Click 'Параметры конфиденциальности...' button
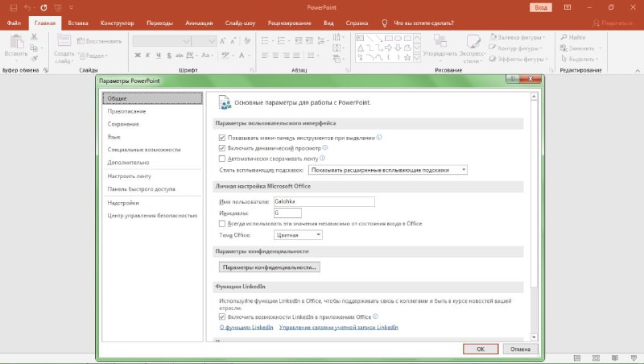Viewport: 644px width, 364px height. pyautogui.click(x=270, y=267)
